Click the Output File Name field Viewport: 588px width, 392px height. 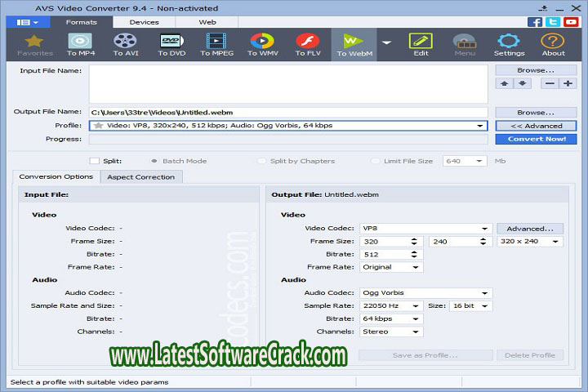point(288,112)
